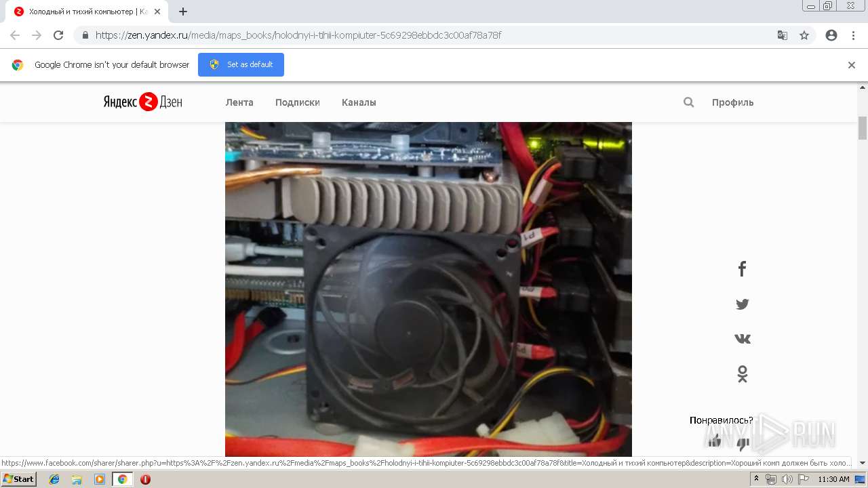Open Chrome three-dot menu

point(853,35)
